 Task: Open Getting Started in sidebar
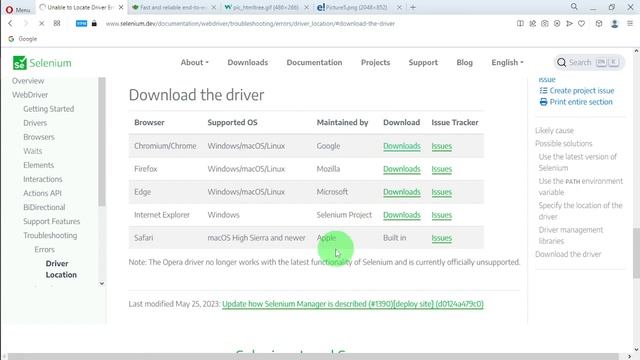point(49,109)
